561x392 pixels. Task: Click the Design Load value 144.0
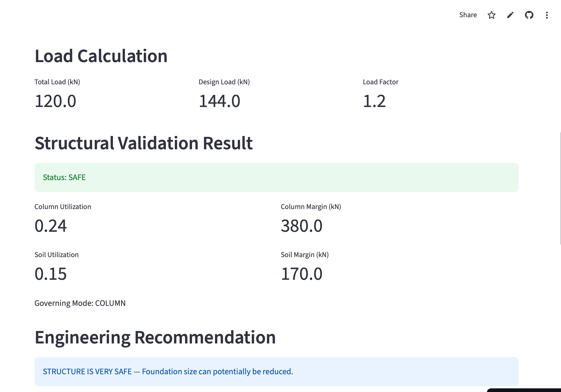219,101
